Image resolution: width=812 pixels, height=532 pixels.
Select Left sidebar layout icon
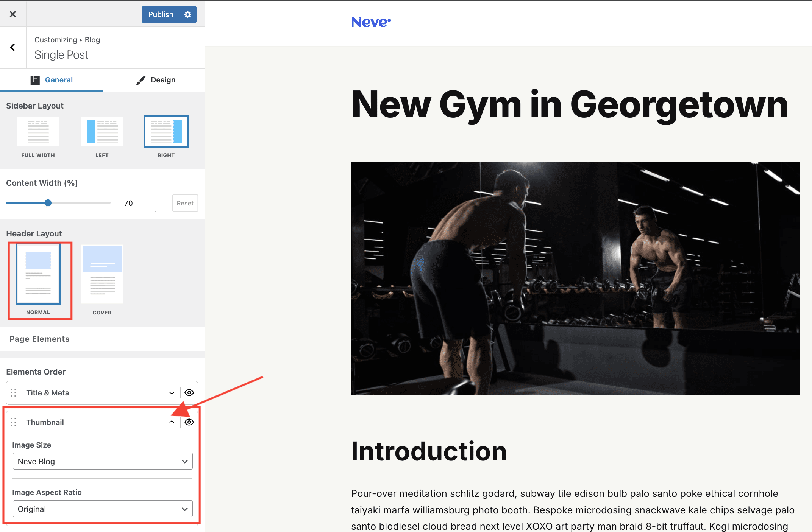102,131
